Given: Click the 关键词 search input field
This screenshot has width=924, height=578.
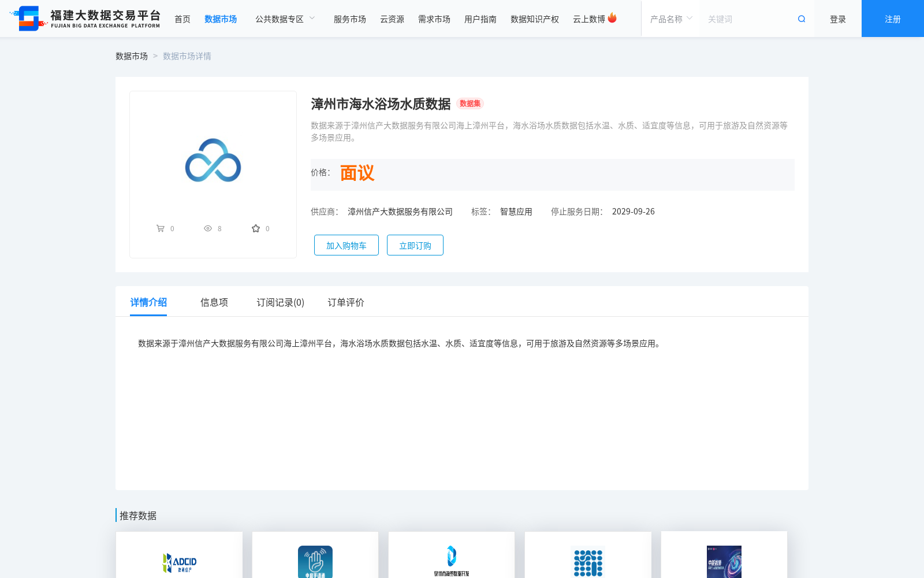Looking at the screenshot, I should tap(748, 19).
